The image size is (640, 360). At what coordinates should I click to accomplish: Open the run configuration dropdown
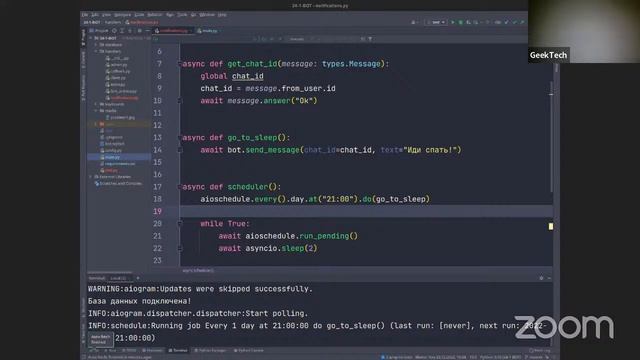436,22
